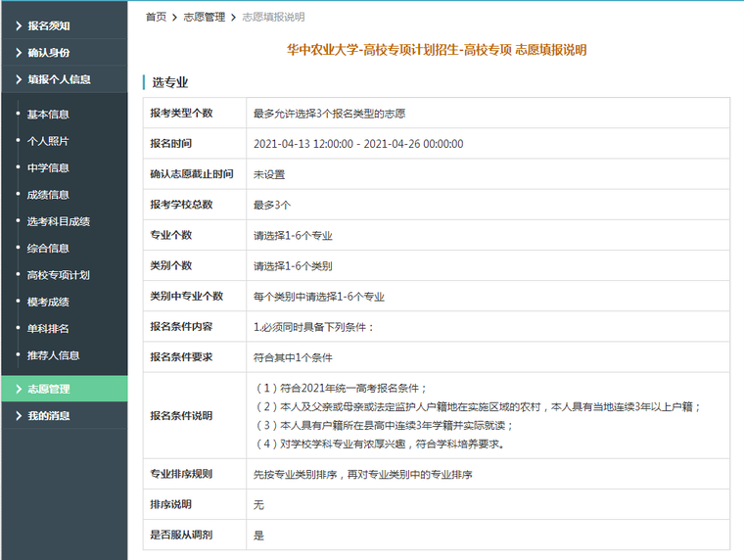The width and height of the screenshot is (744, 560).
Task: Expand the 报名须知 chevron arrow
Action: (19, 25)
